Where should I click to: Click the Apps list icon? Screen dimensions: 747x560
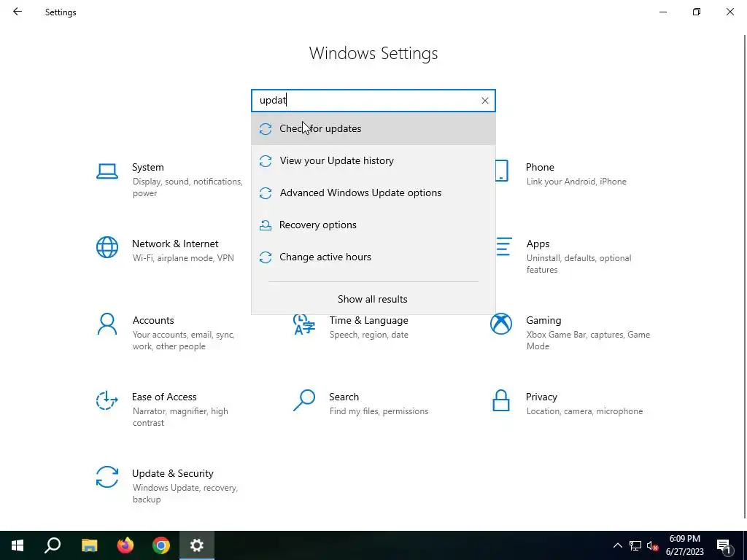(x=503, y=247)
